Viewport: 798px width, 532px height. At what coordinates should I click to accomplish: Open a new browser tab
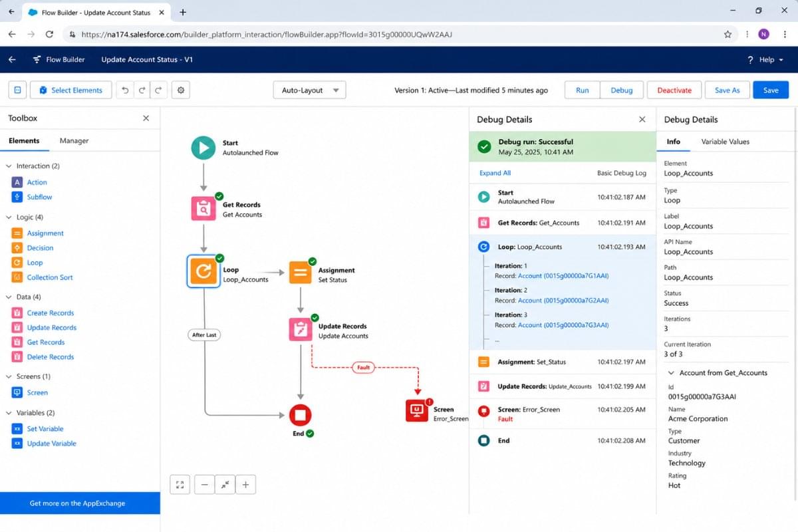tap(183, 12)
